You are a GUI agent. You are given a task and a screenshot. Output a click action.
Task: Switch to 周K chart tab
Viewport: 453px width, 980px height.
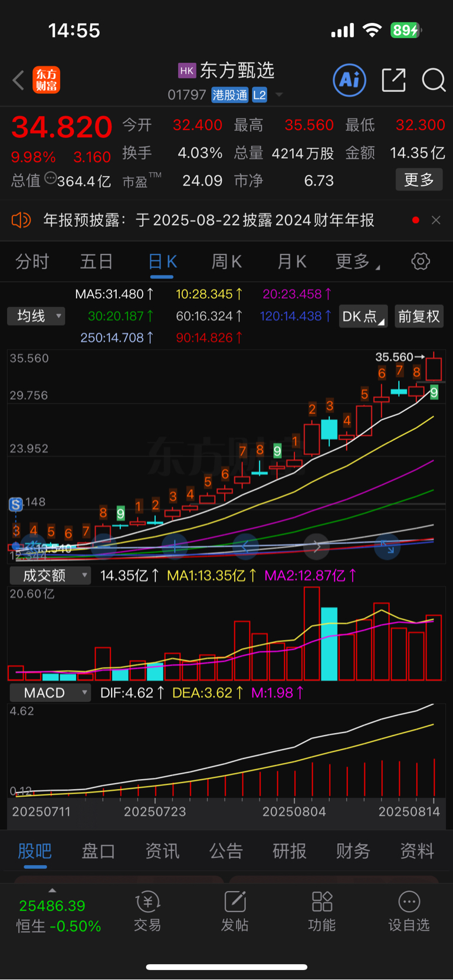click(x=226, y=262)
